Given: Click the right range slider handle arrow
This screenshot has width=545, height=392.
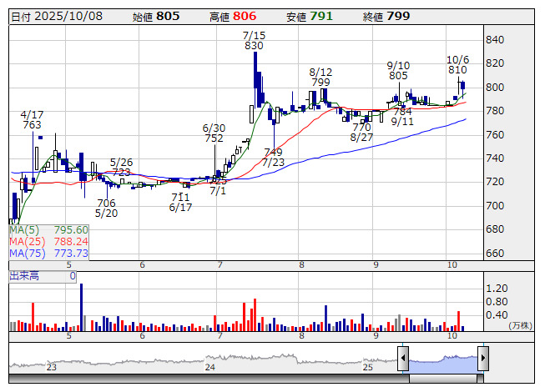Looking at the screenshot, I should pos(483,359).
